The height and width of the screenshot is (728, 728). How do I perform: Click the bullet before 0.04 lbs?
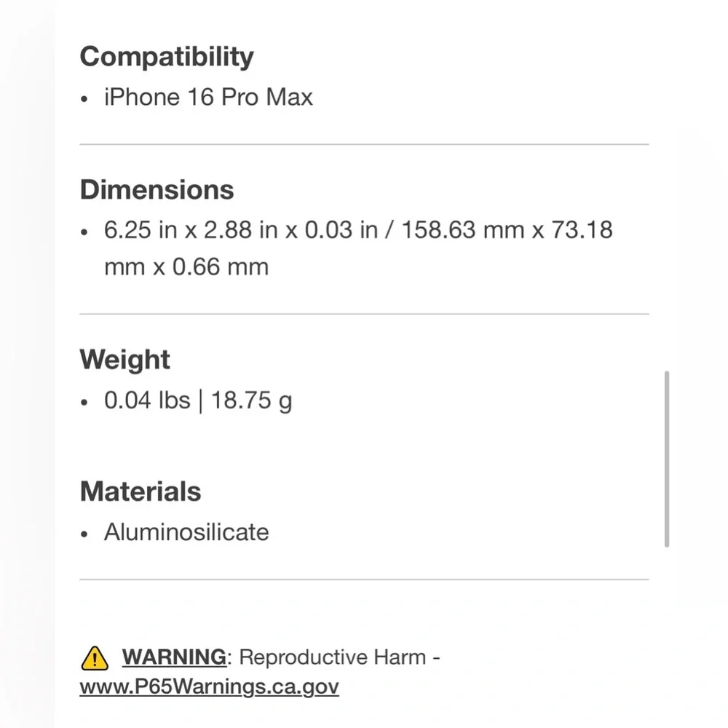84,402
